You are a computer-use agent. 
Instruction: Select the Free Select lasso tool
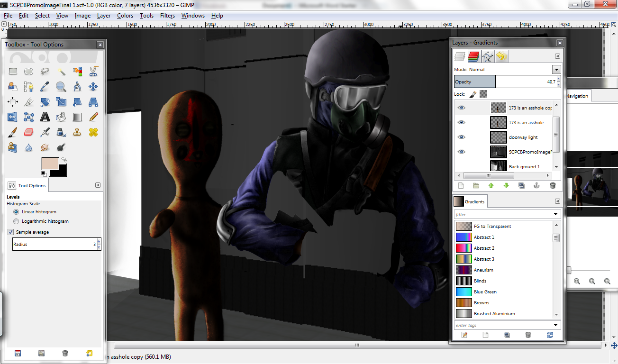tap(45, 72)
